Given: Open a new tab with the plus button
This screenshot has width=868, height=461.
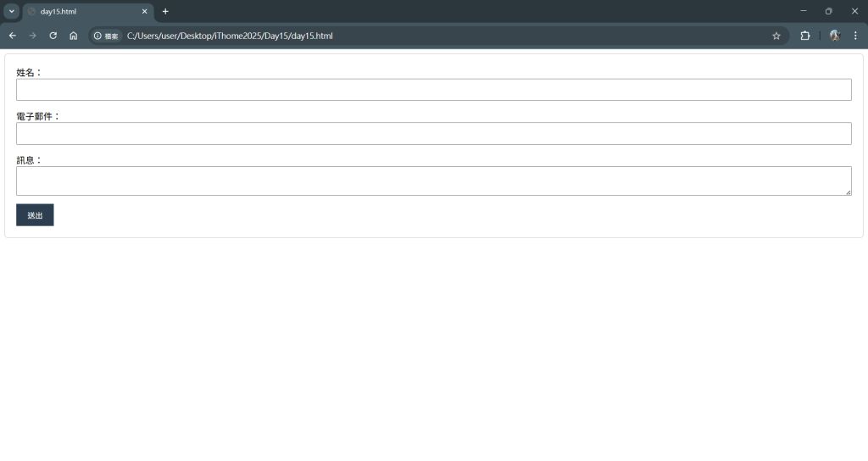Looking at the screenshot, I should click(x=165, y=11).
